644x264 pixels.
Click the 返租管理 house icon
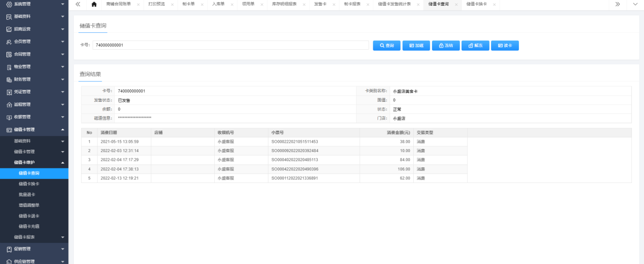tap(9, 104)
